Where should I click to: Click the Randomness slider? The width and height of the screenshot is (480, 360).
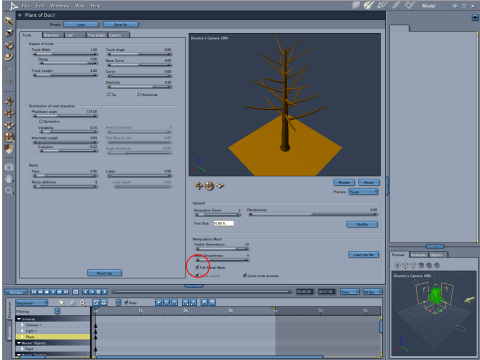click(x=313, y=214)
